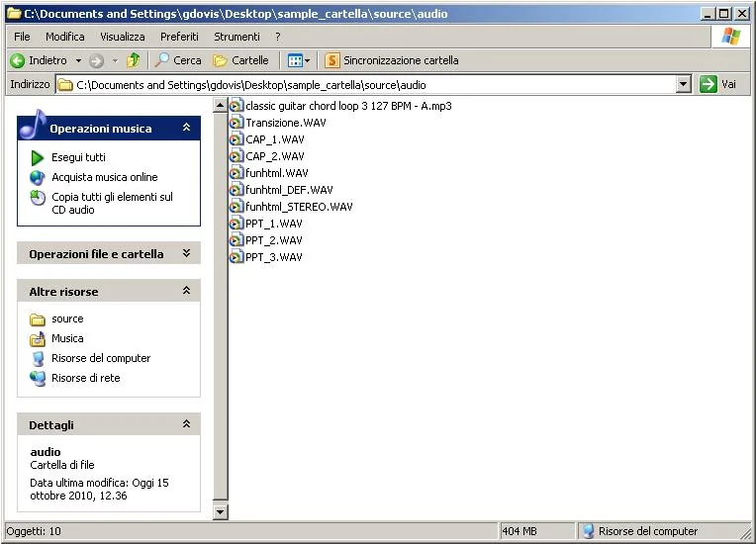Click the network icon beside Risorse di rete
The image size is (756, 544).
tap(38, 379)
